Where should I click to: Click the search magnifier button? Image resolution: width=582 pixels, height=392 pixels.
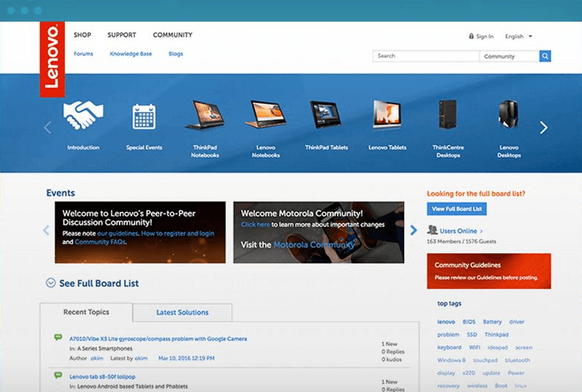[545, 56]
